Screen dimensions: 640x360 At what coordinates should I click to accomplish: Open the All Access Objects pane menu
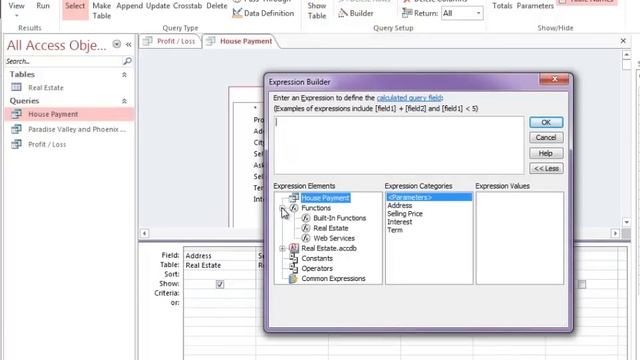pyautogui.click(x=116, y=44)
